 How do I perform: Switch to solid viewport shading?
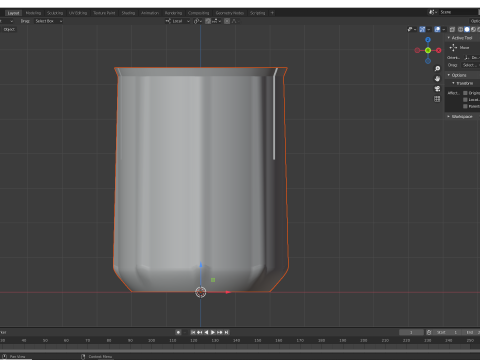[x=467, y=29]
